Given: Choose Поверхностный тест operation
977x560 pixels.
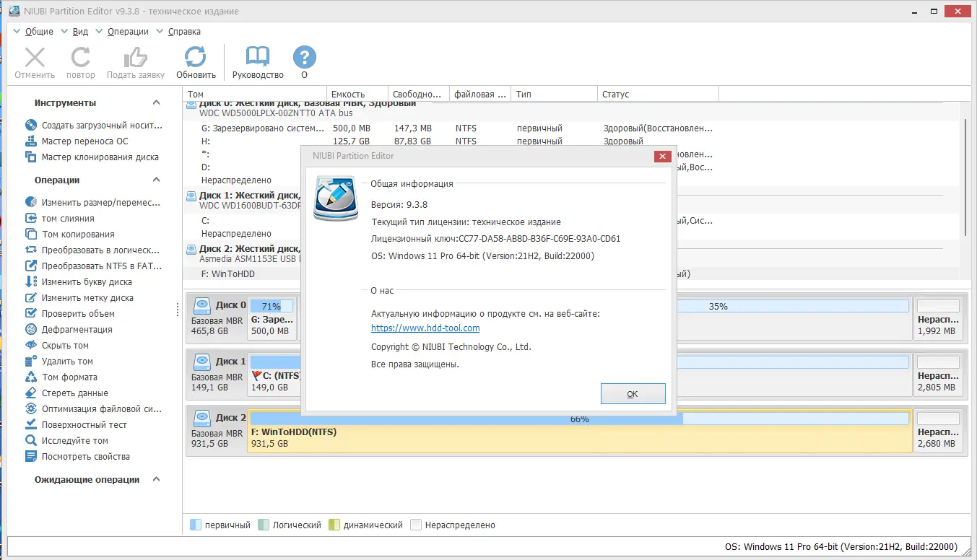Looking at the screenshot, I should coord(76,425).
